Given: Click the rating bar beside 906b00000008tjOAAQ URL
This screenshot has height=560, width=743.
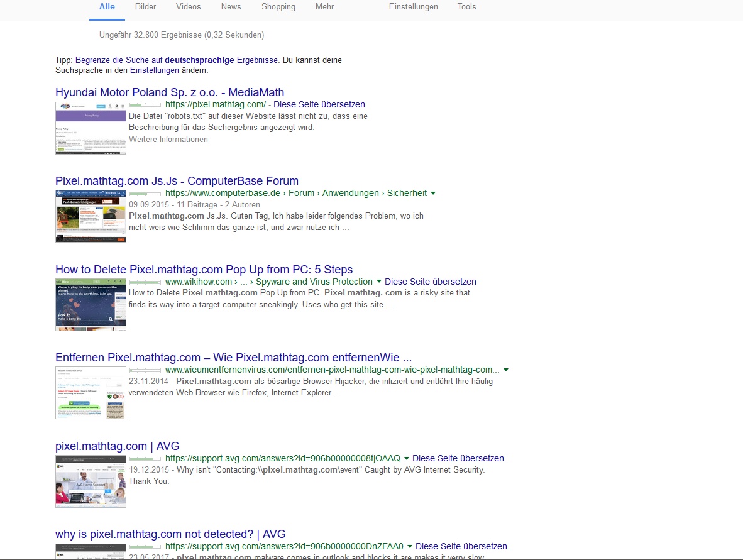Looking at the screenshot, I should 145,459.
